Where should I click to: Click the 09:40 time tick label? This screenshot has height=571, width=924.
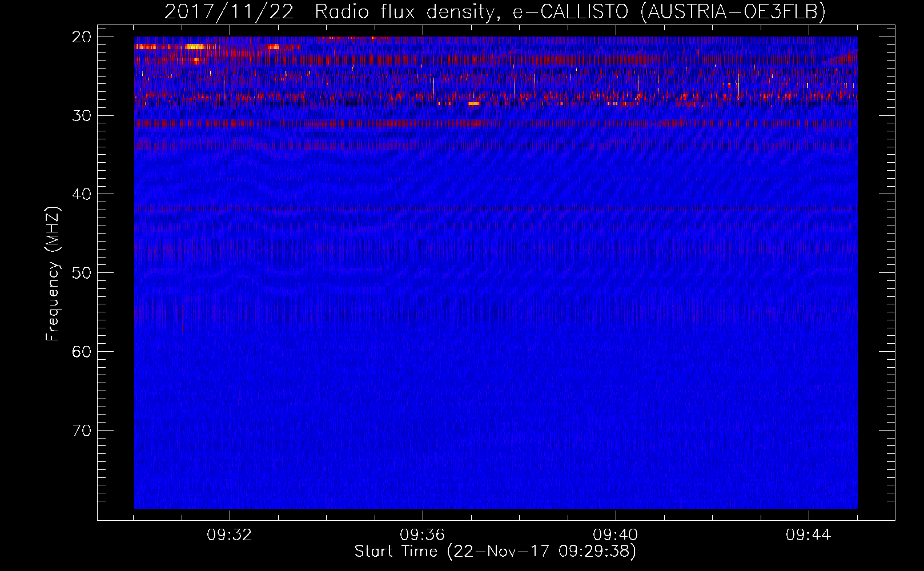point(616,535)
